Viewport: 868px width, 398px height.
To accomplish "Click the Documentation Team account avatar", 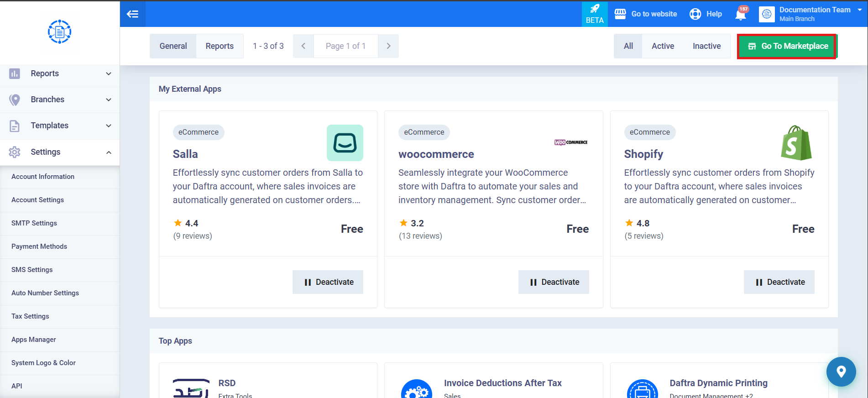I will coord(767,14).
